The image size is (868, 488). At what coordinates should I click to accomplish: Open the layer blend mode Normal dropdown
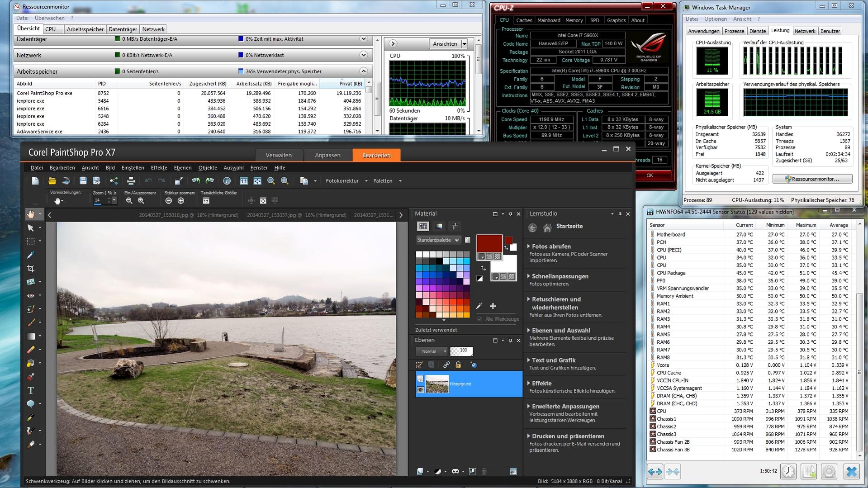point(432,351)
